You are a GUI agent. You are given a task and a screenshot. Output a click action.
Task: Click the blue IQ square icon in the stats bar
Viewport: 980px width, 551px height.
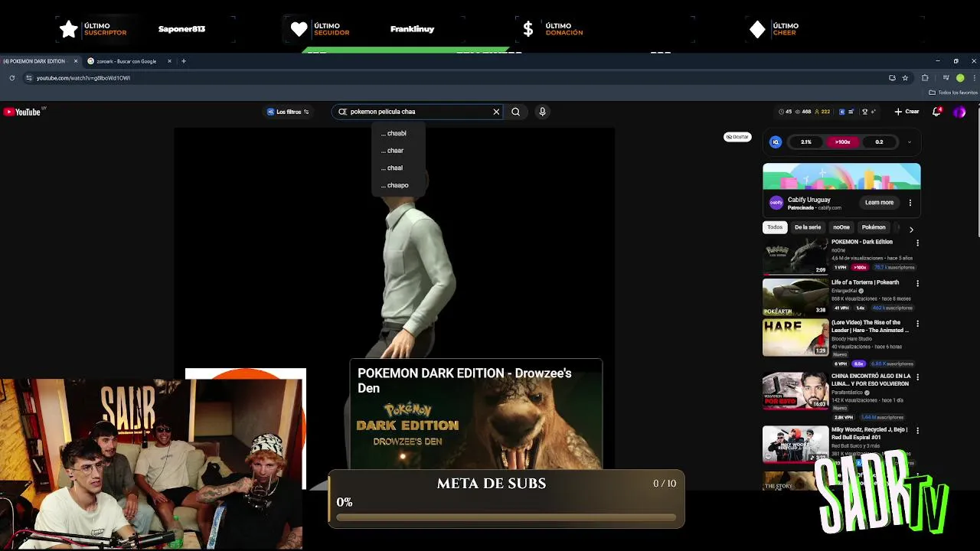tap(842, 112)
